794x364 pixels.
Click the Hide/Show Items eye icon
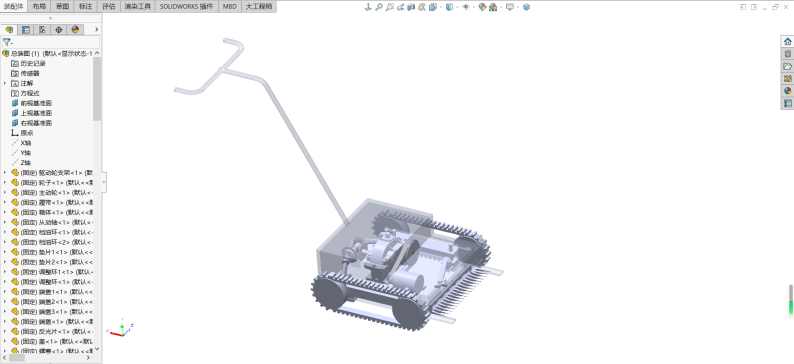coord(466,7)
